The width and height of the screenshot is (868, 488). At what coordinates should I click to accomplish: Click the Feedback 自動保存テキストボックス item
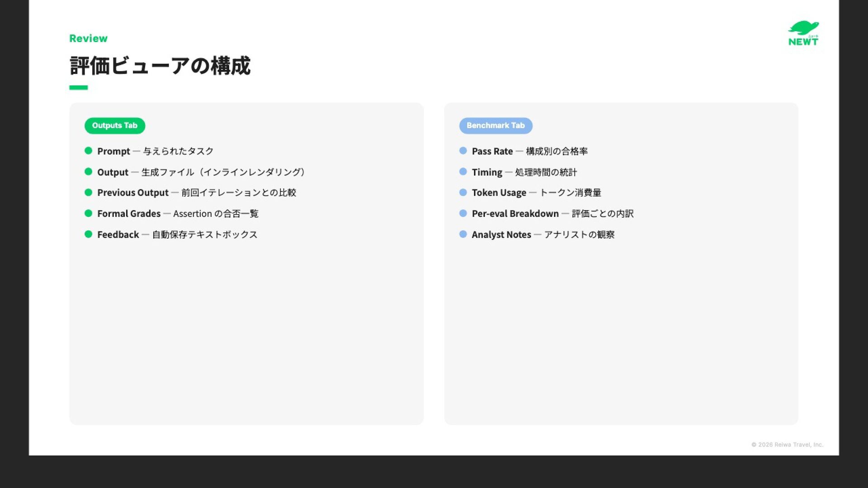click(177, 235)
